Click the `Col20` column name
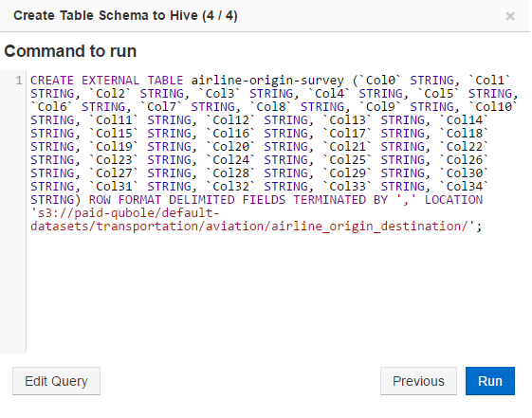 tap(230, 147)
